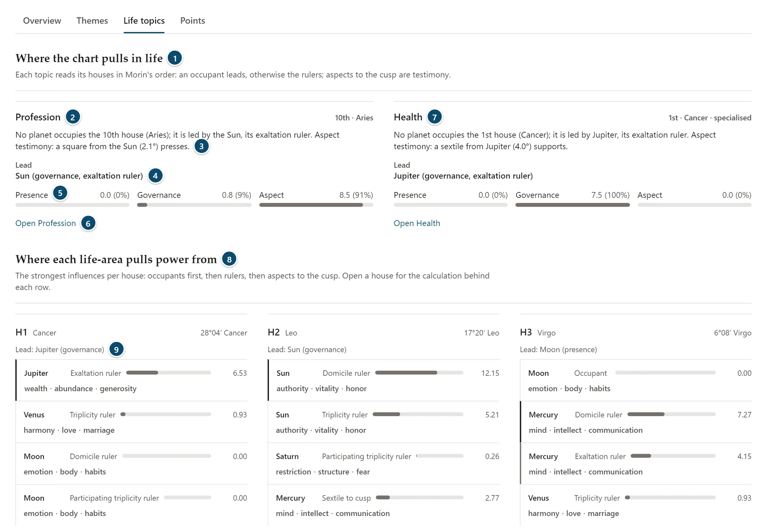Select Moon Participating triplicity ruler row in H1

[132, 505]
